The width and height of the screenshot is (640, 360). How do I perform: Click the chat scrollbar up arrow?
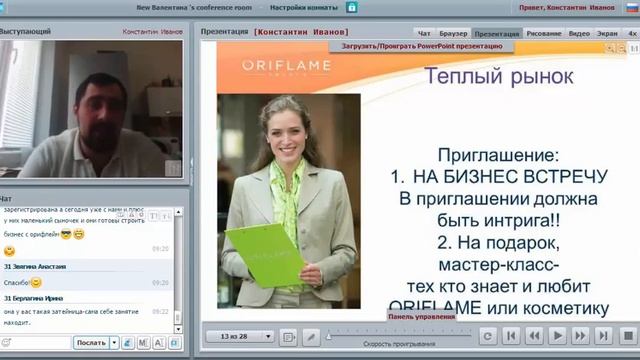pos(178,212)
